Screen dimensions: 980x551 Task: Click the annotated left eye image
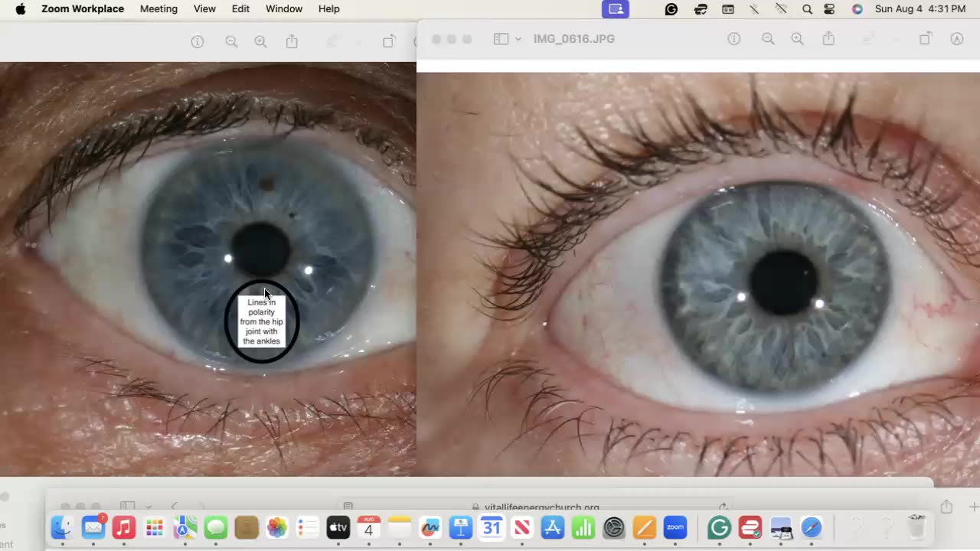(207, 269)
